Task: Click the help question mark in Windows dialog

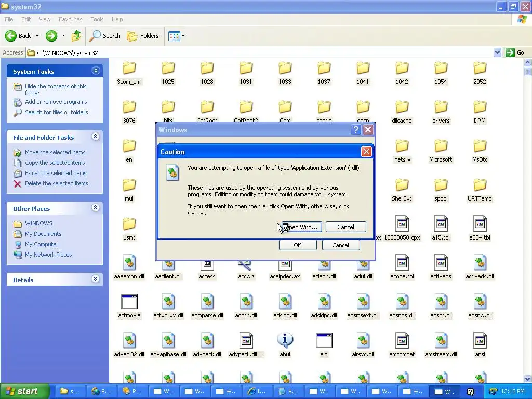Action: pyautogui.click(x=355, y=130)
